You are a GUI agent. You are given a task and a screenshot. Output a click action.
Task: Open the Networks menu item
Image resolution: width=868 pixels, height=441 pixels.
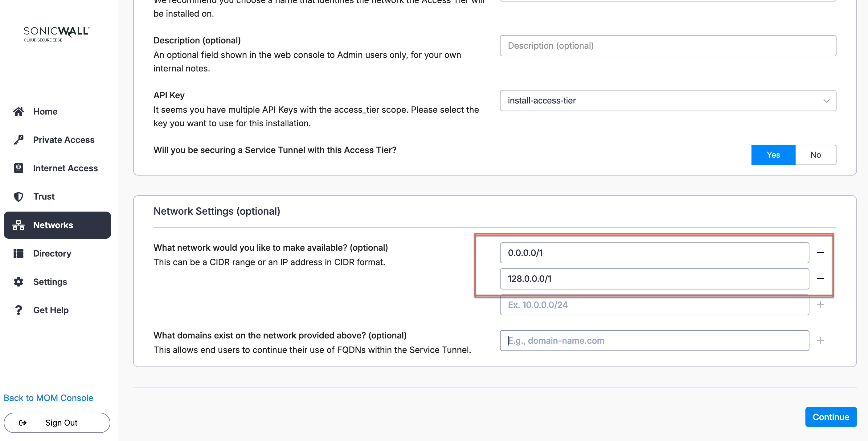pyautogui.click(x=57, y=225)
